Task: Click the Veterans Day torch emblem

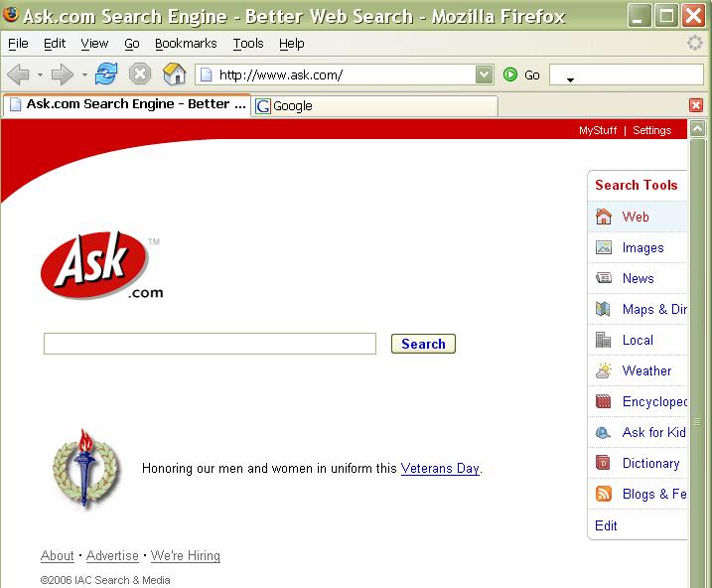Action: tap(85, 469)
